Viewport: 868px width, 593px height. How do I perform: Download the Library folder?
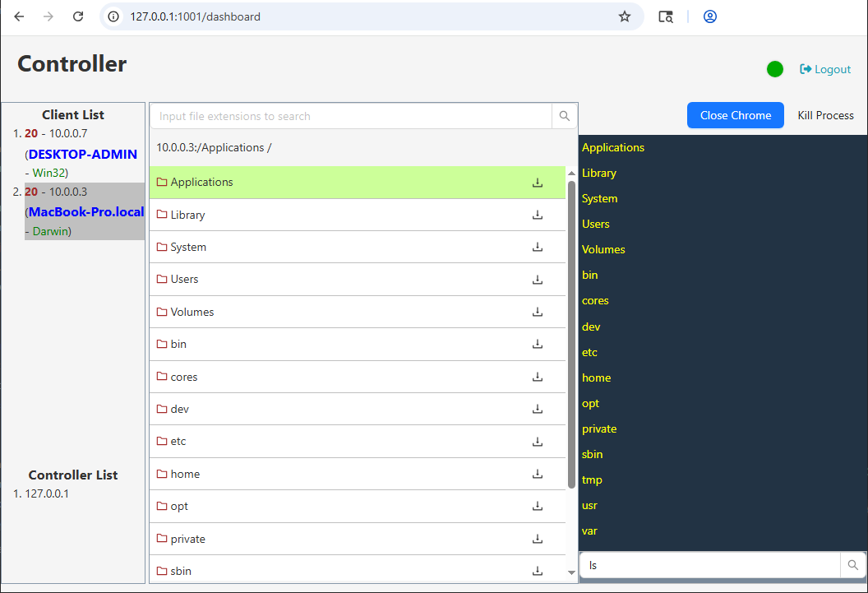pos(537,215)
